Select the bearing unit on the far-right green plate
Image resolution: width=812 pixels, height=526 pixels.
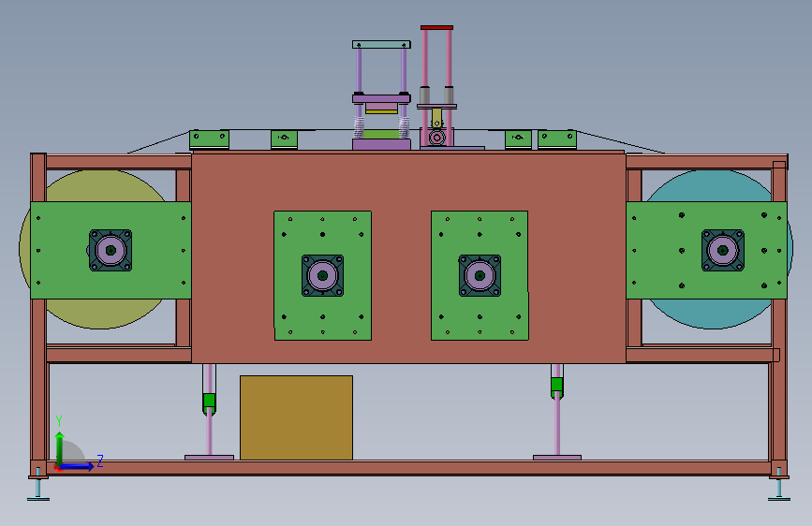click(723, 251)
